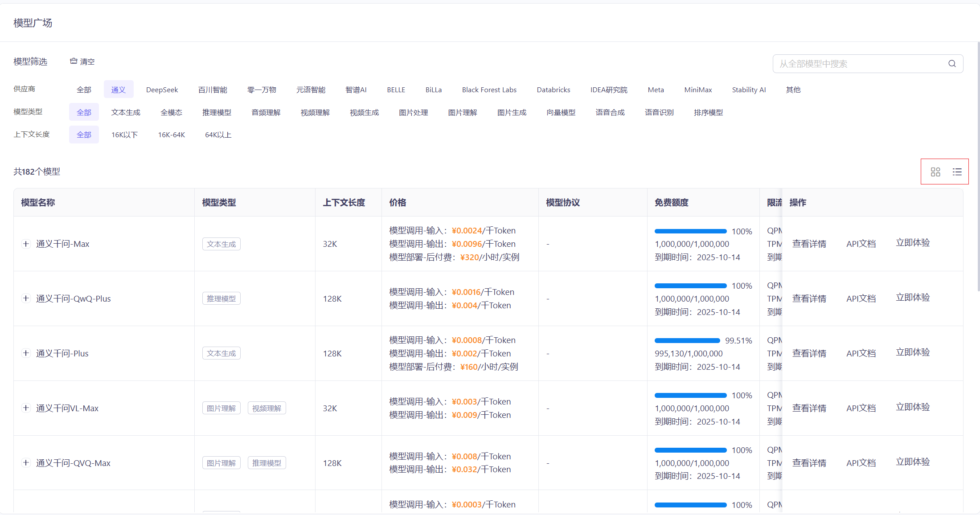Expand the 通义千问VL-Max row
980x515 pixels.
tap(26, 408)
